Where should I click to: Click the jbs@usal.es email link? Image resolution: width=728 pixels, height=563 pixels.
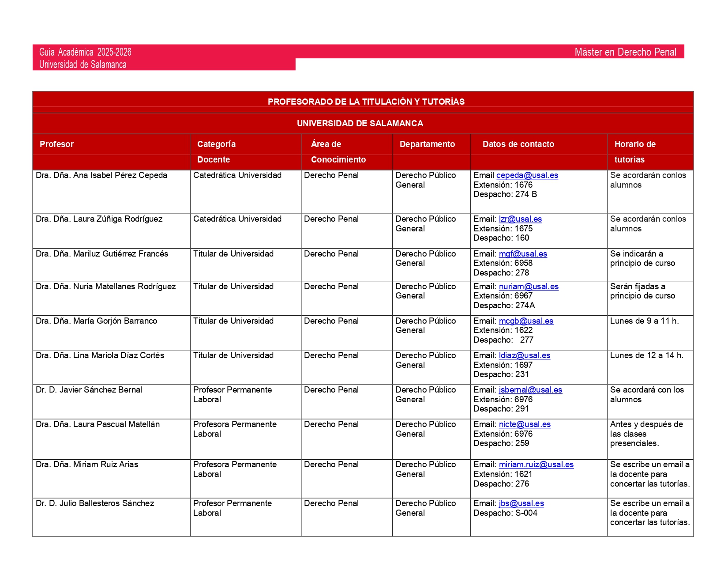[x=521, y=503]
